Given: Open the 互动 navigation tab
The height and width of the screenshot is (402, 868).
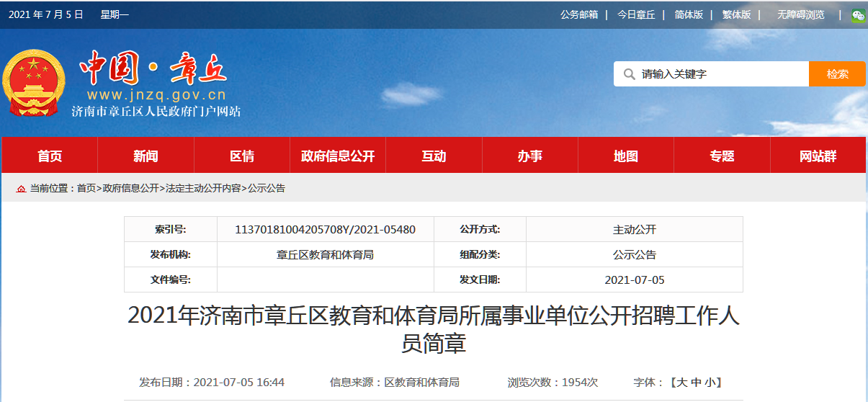Looking at the screenshot, I should tap(434, 156).
